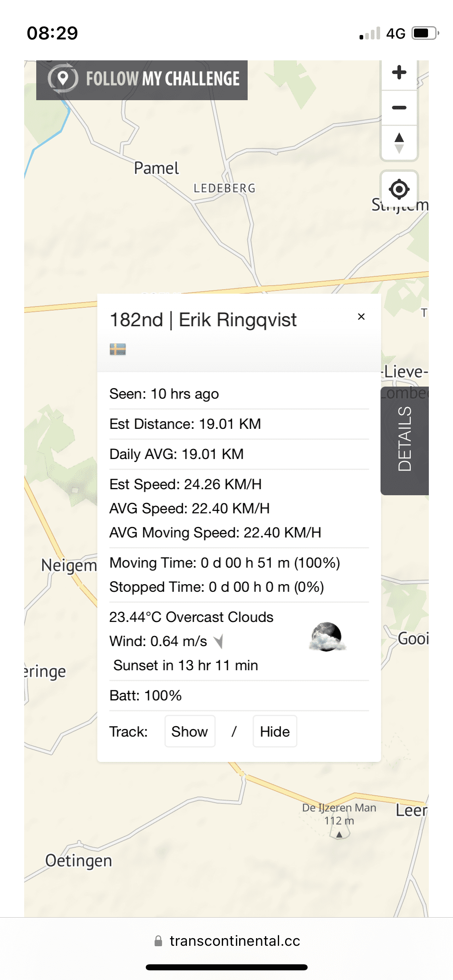Viewport: 453px width, 980px height.
Task: Tap the Swedish flag icon
Action: pos(118,349)
